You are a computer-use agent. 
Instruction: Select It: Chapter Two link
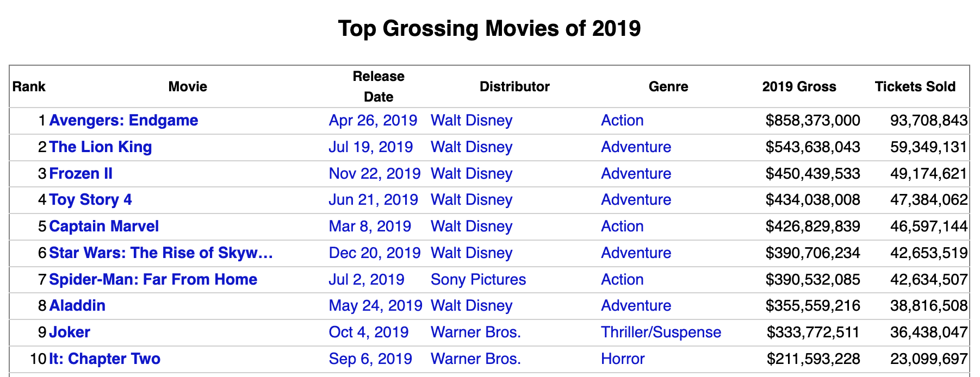104,359
